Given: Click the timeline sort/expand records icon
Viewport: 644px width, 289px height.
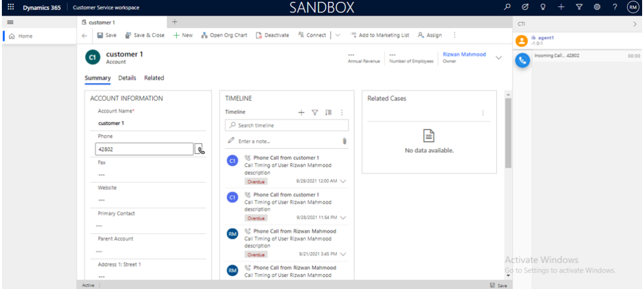Looking at the screenshot, I should (x=328, y=112).
